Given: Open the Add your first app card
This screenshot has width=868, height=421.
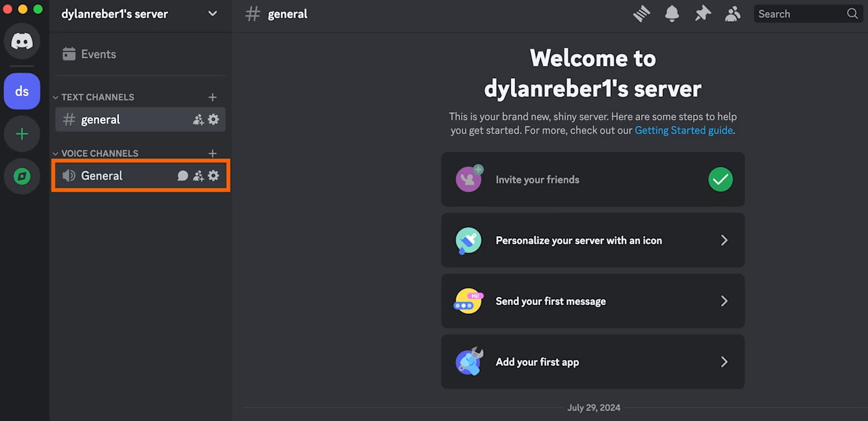Looking at the screenshot, I should 593,362.
